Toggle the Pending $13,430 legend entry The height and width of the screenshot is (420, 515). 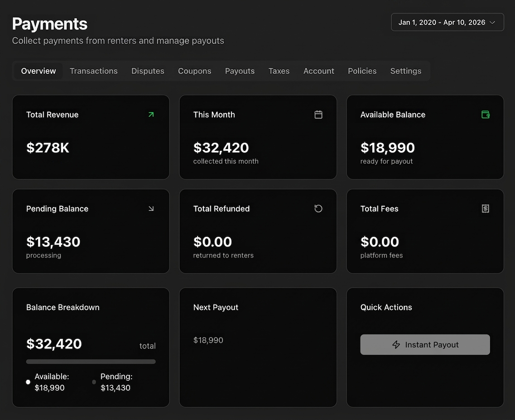click(116, 382)
